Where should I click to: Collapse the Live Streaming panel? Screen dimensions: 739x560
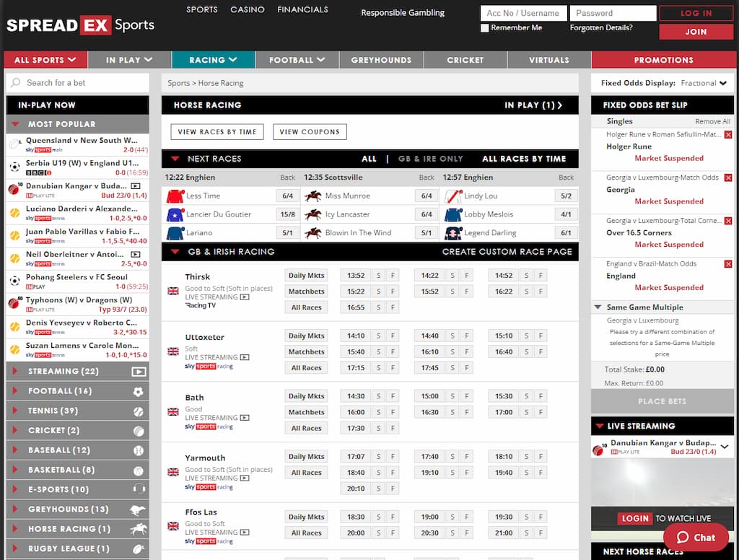(x=600, y=426)
